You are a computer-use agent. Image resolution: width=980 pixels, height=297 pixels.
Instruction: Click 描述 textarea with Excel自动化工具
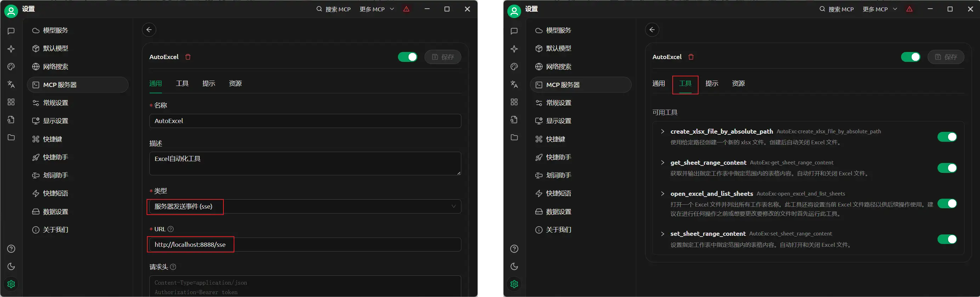(305, 164)
